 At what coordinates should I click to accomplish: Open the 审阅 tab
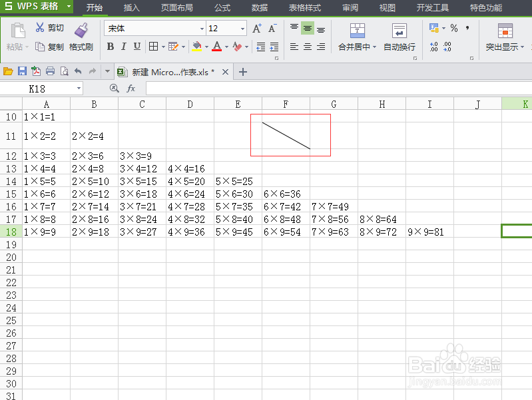[350, 7]
